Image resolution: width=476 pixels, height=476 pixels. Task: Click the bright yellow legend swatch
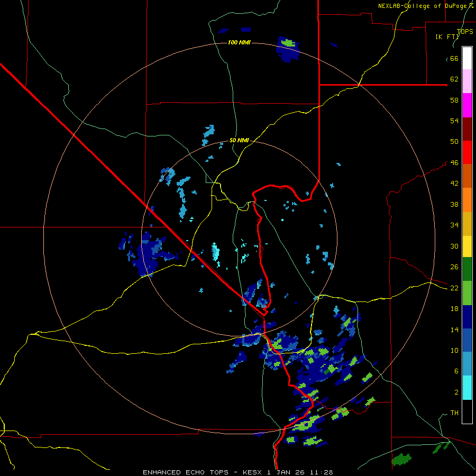coord(467,246)
